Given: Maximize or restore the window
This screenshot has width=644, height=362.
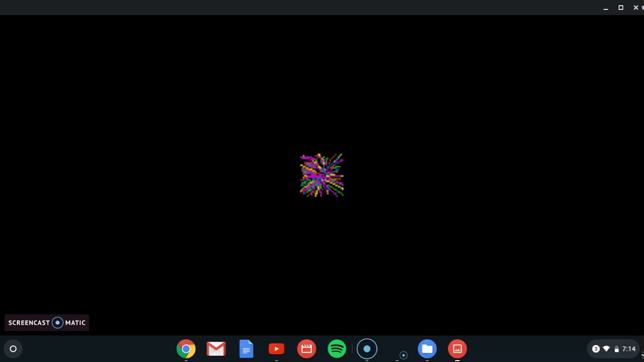Looking at the screenshot, I should click(x=621, y=8).
